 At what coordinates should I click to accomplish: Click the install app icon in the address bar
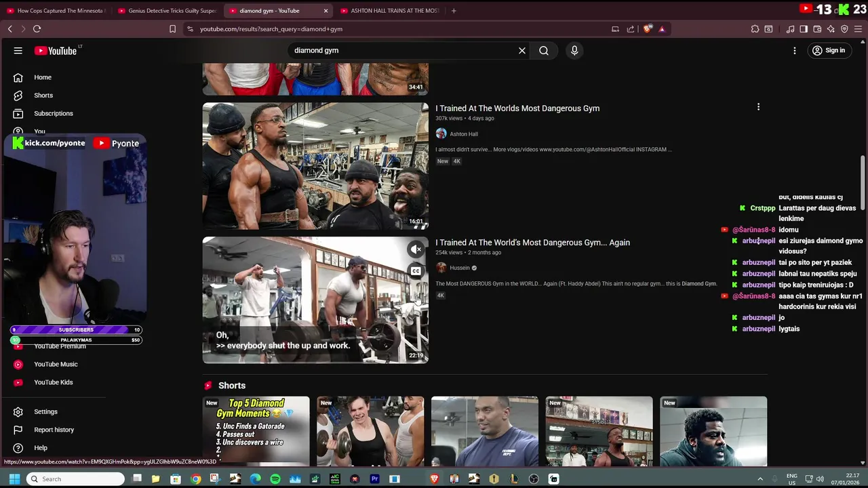pyautogui.click(x=615, y=29)
